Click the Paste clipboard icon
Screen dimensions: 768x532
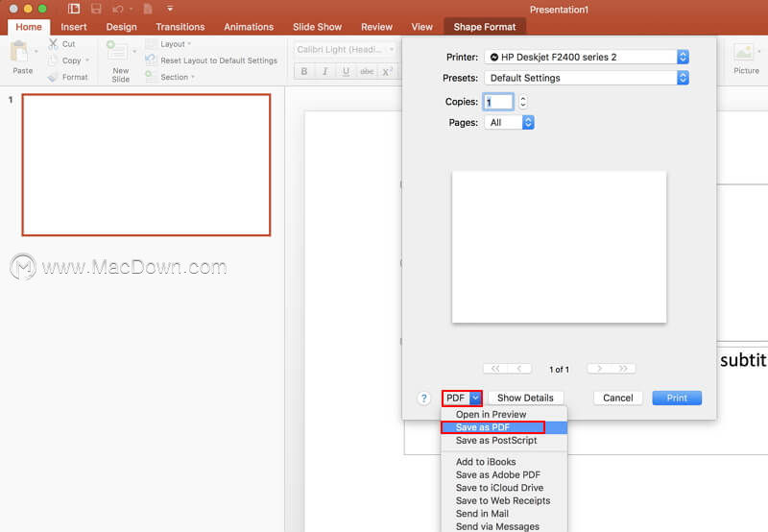point(19,52)
